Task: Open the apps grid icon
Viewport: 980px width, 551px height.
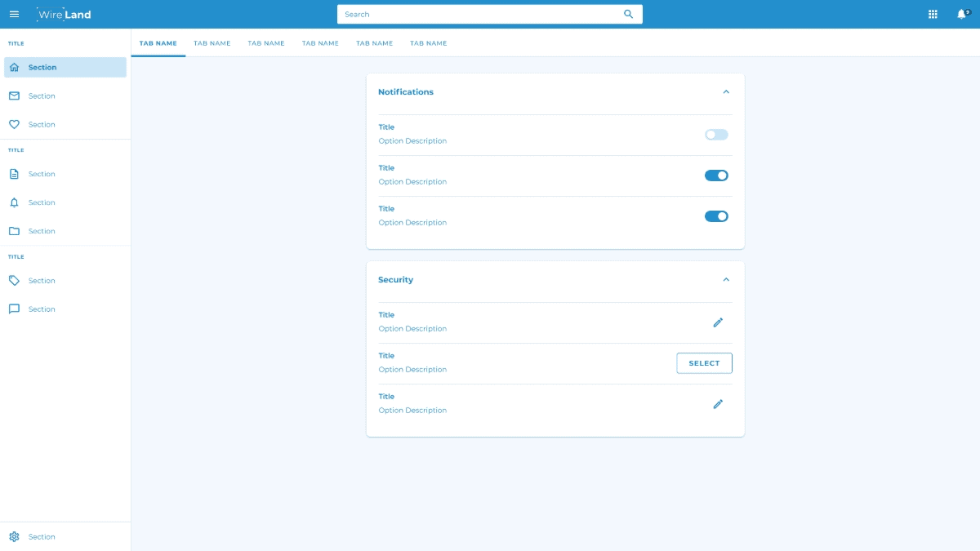Action: tap(933, 14)
